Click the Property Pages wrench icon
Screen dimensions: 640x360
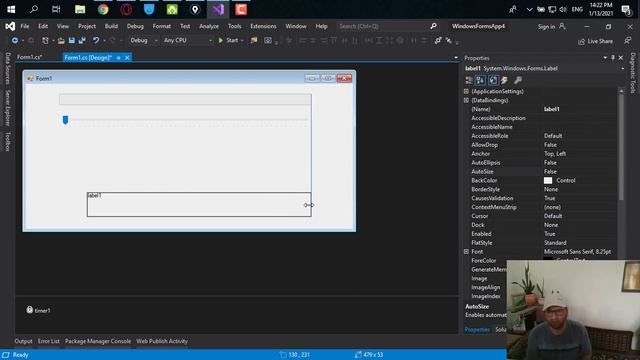click(x=518, y=80)
